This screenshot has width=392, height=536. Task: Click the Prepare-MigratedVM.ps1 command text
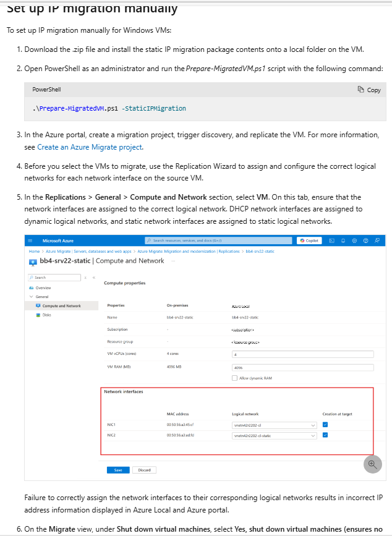(109, 108)
